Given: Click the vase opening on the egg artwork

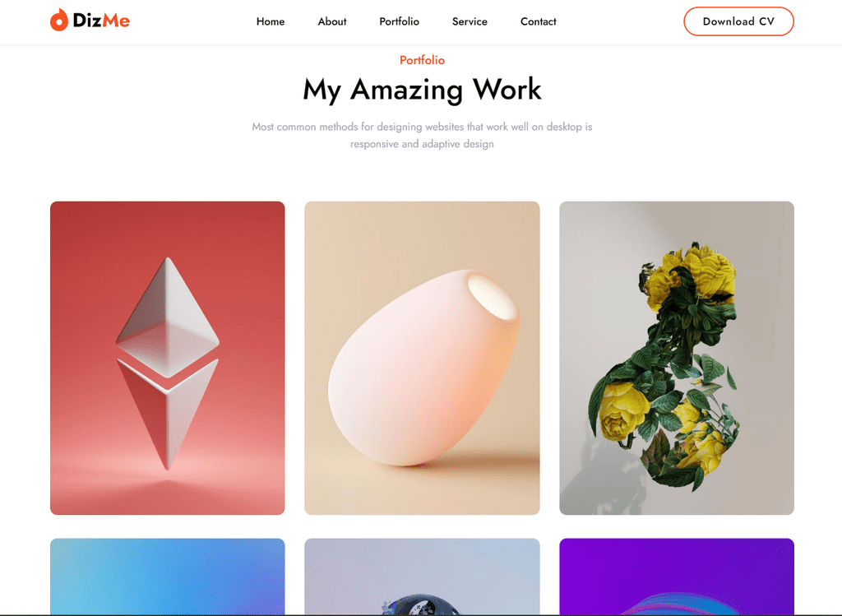Looking at the screenshot, I should (492, 296).
